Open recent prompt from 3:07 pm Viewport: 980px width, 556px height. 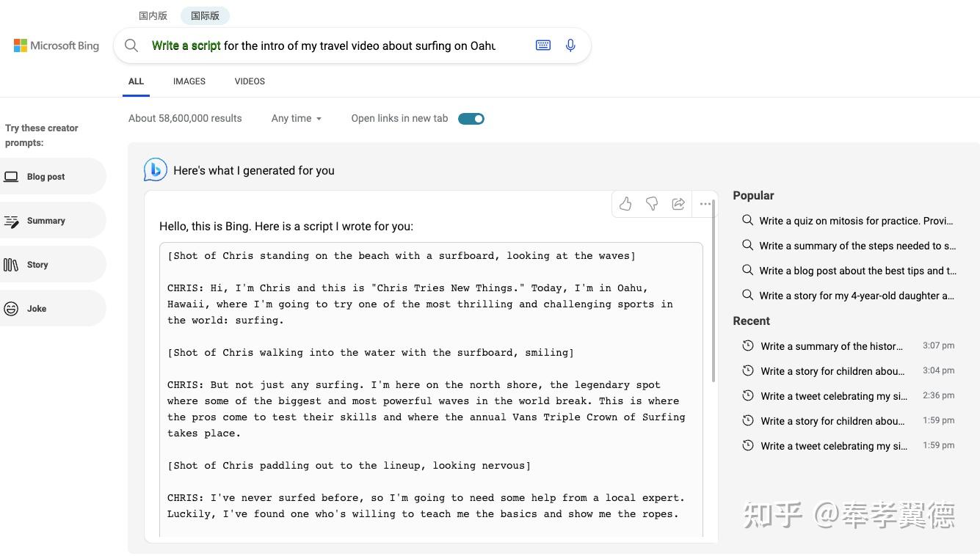[x=849, y=345]
